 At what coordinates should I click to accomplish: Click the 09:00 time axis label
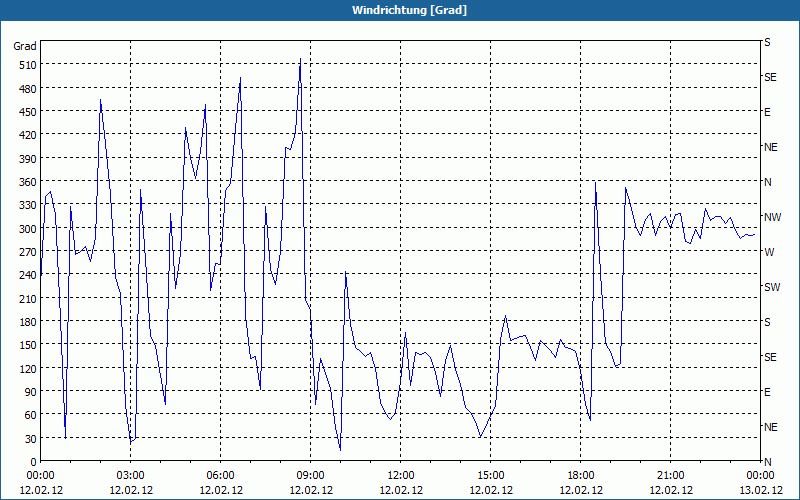311,476
